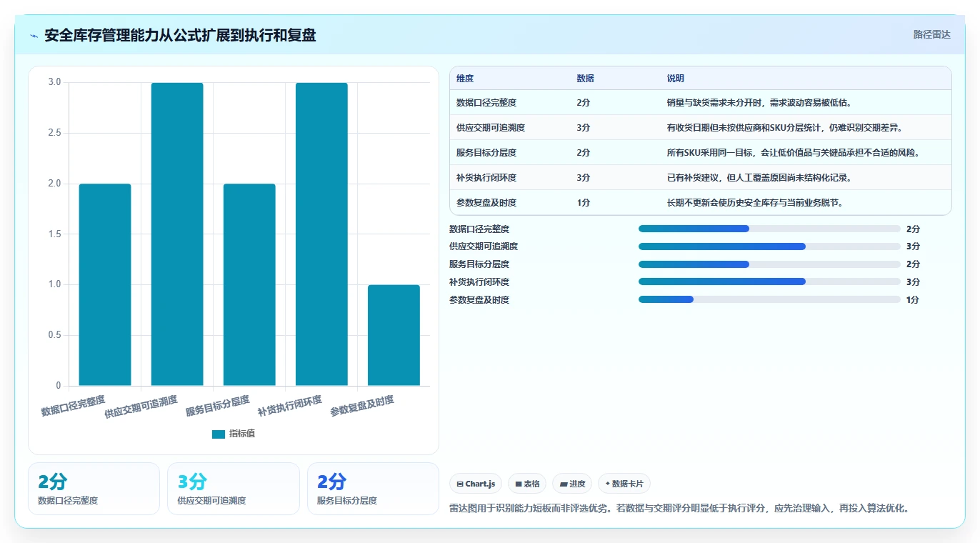Click the 补货执行闭环度 bar in chart

pyautogui.click(x=321, y=234)
